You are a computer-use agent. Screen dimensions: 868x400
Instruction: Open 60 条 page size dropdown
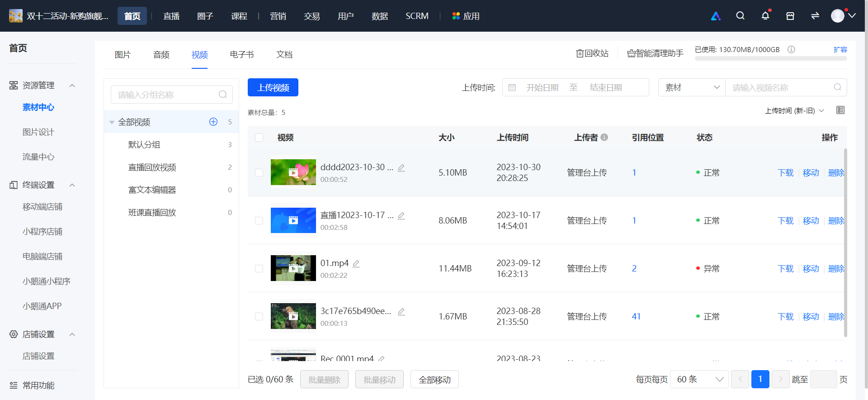click(x=699, y=379)
